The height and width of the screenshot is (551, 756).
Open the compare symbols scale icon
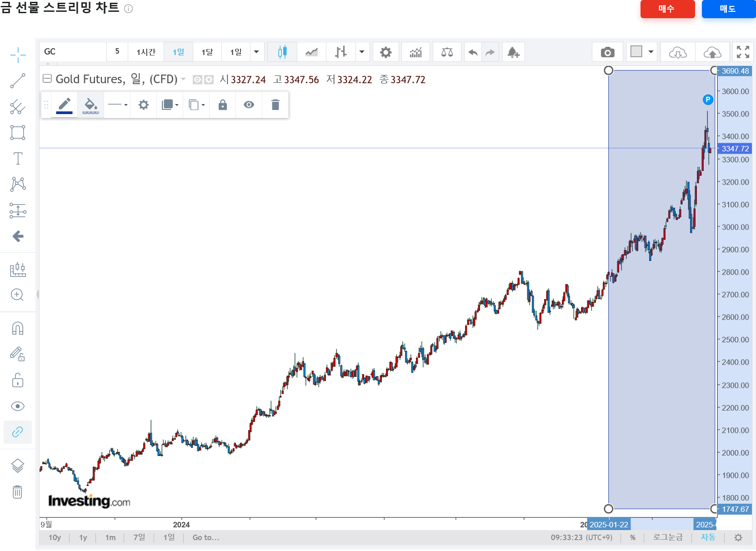point(447,52)
